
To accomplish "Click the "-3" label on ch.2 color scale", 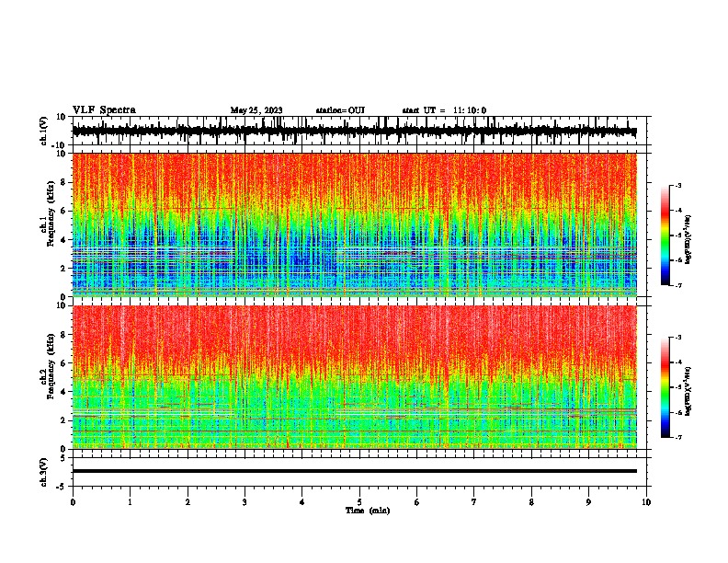I will click(677, 338).
